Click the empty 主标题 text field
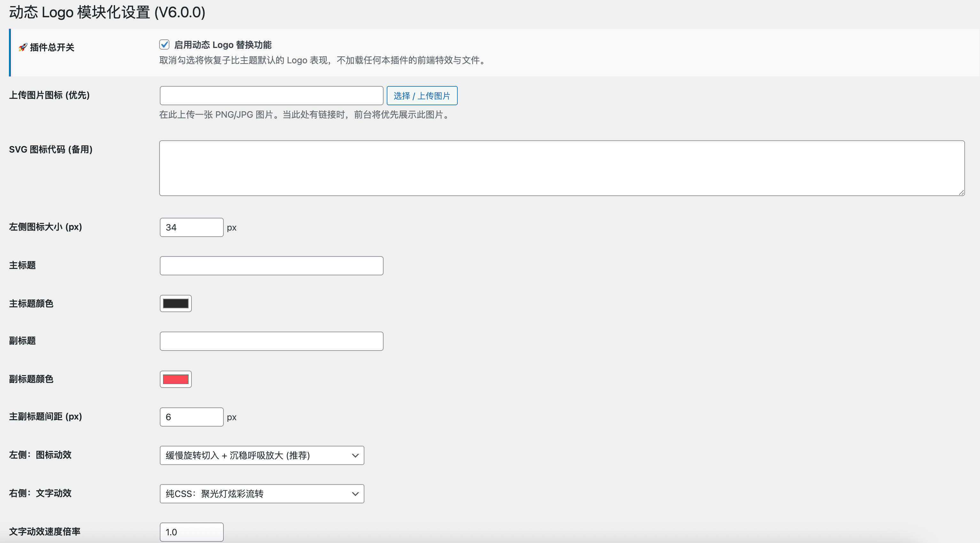Image resolution: width=980 pixels, height=543 pixels. point(271,265)
